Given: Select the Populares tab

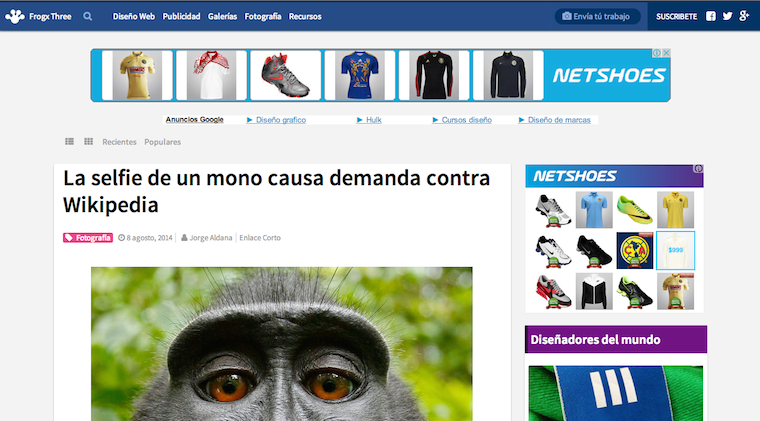Looking at the screenshot, I should 162,142.
